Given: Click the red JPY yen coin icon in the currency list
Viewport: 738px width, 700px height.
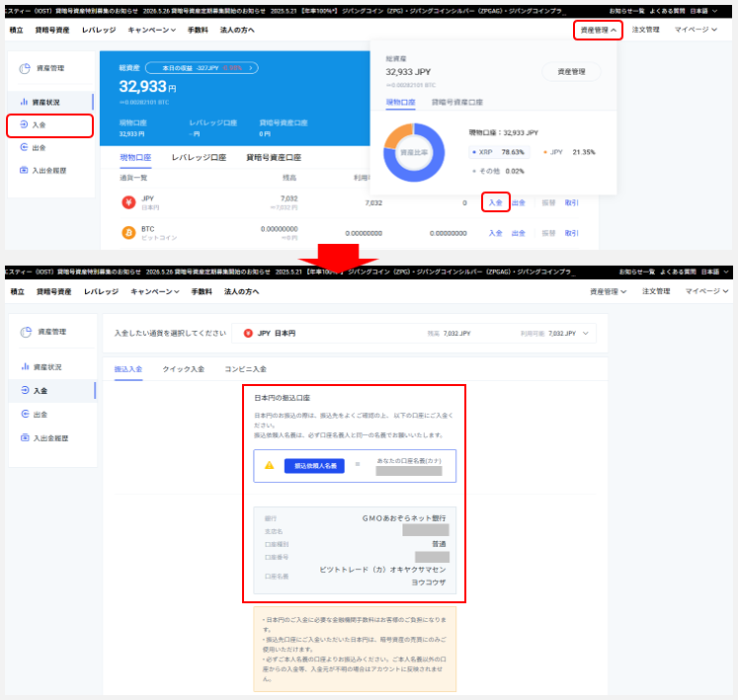Looking at the screenshot, I should (x=128, y=202).
